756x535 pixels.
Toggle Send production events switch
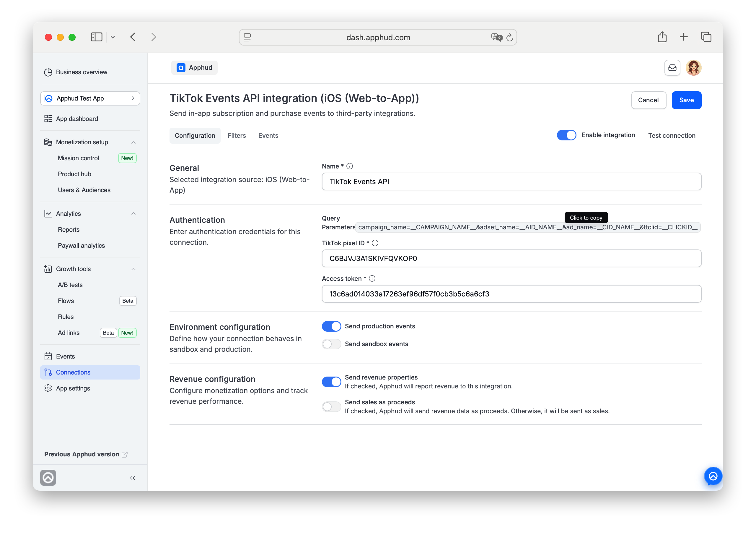tap(331, 326)
